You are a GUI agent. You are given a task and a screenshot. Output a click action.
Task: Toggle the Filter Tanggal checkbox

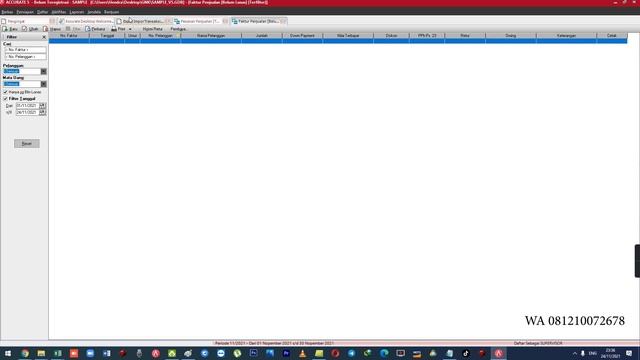pos(6,99)
